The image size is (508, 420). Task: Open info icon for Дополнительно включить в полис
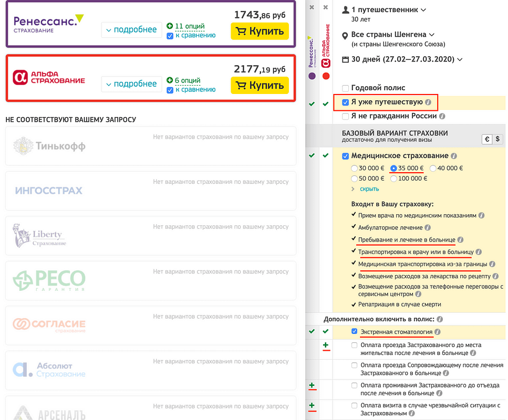(x=440, y=319)
